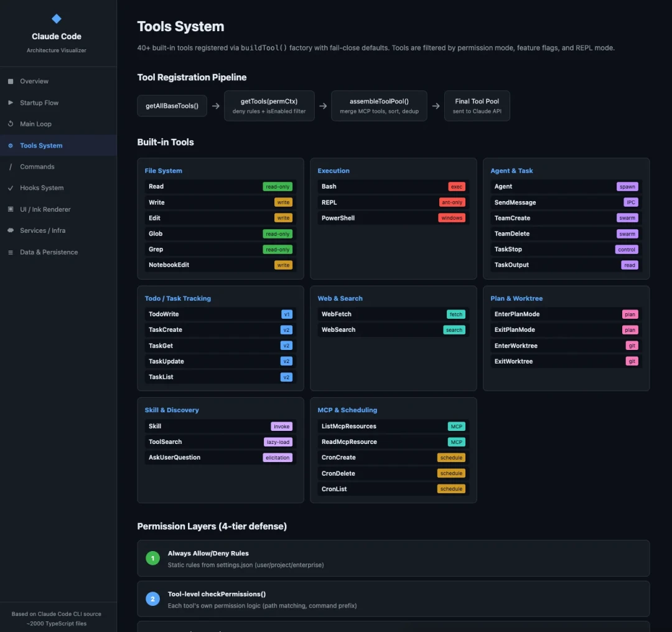The height and width of the screenshot is (632, 672).
Task: Click the ExitPlanMode tool row
Action: coord(566,330)
